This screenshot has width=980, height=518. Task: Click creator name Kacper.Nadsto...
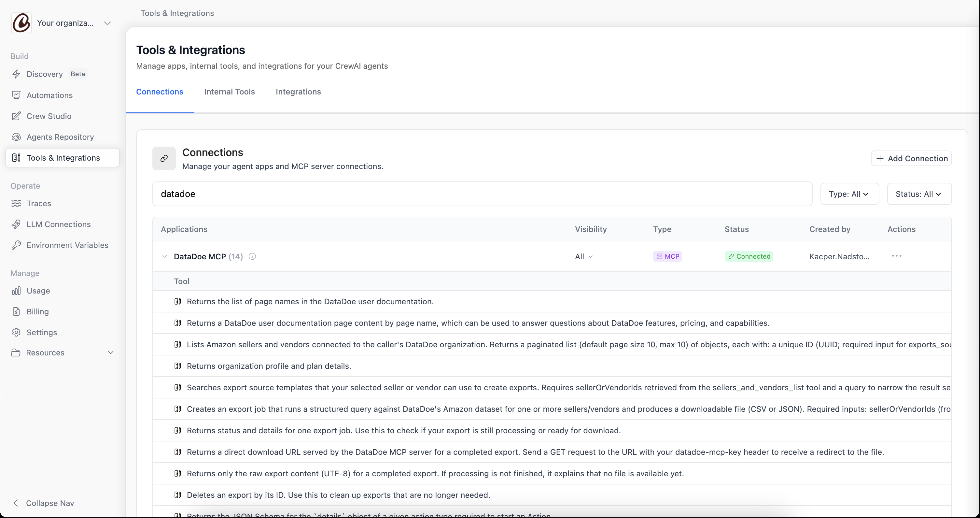[x=839, y=257]
